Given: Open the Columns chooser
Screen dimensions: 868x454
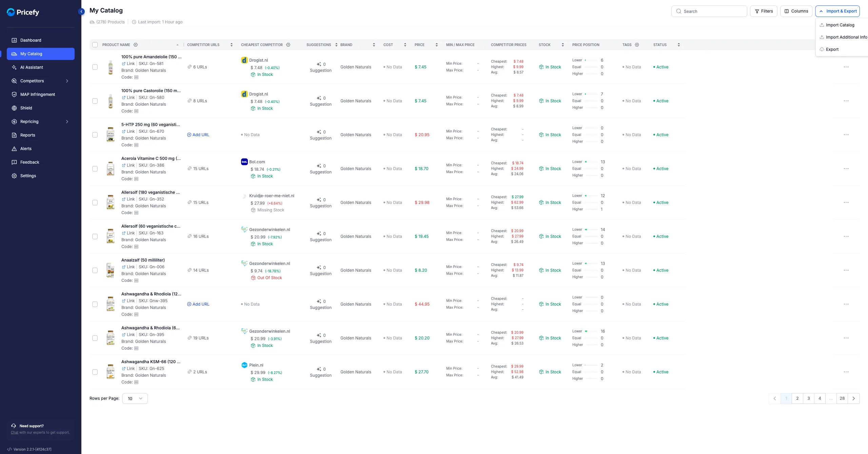Looking at the screenshot, I should click(796, 11).
